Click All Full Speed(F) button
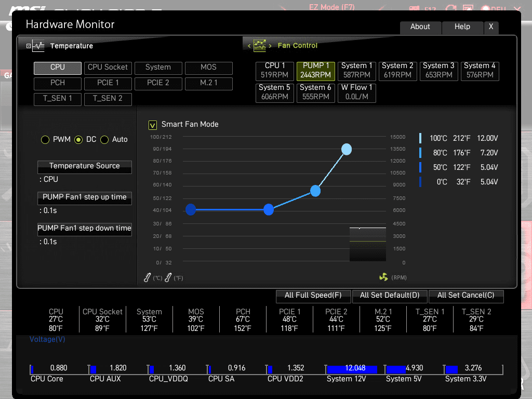Viewport: 532px width, 399px height. tap(313, 296)
